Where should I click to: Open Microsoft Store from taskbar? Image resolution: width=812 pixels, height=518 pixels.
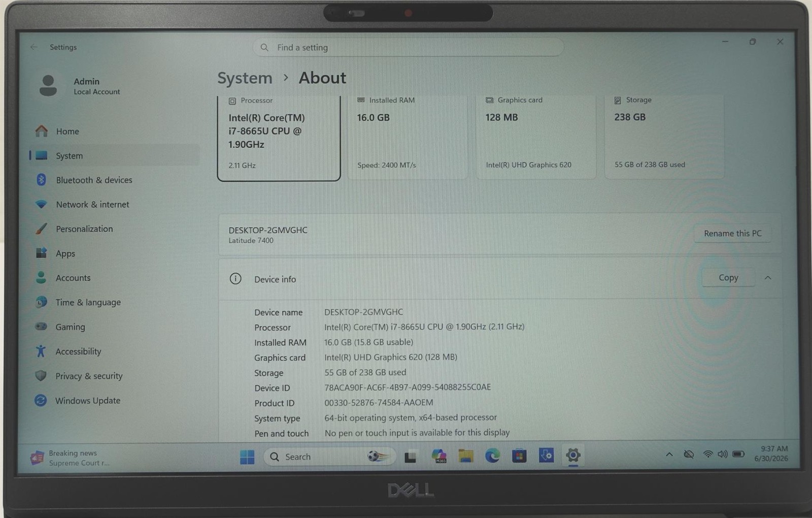pyautogui.click(x=519, y=456)
